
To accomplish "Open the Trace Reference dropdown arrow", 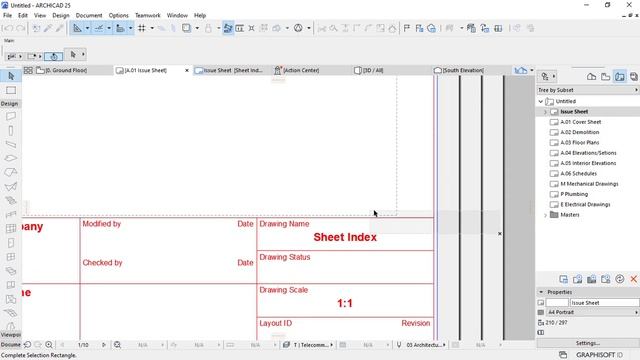I will click(197, 28).
